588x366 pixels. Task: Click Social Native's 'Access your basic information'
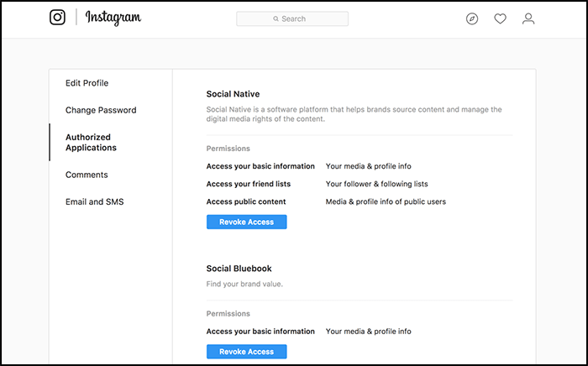260,166
